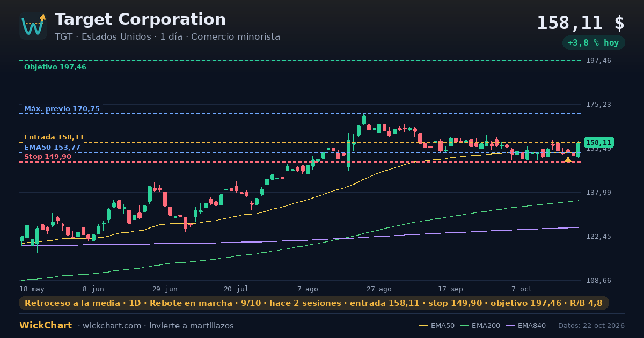Click the '7 ago' date label
Screen dimensions: 644x338
(308, 289)
